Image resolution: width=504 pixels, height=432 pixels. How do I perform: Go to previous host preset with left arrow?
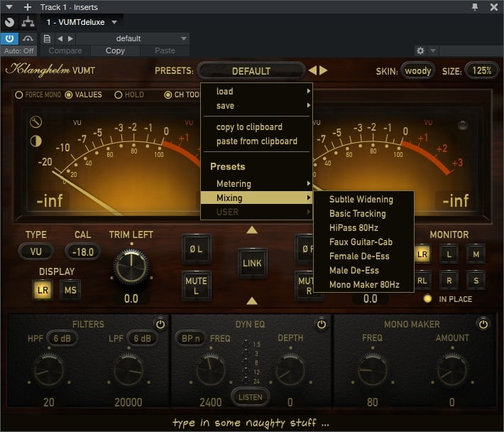coord(60,39)
